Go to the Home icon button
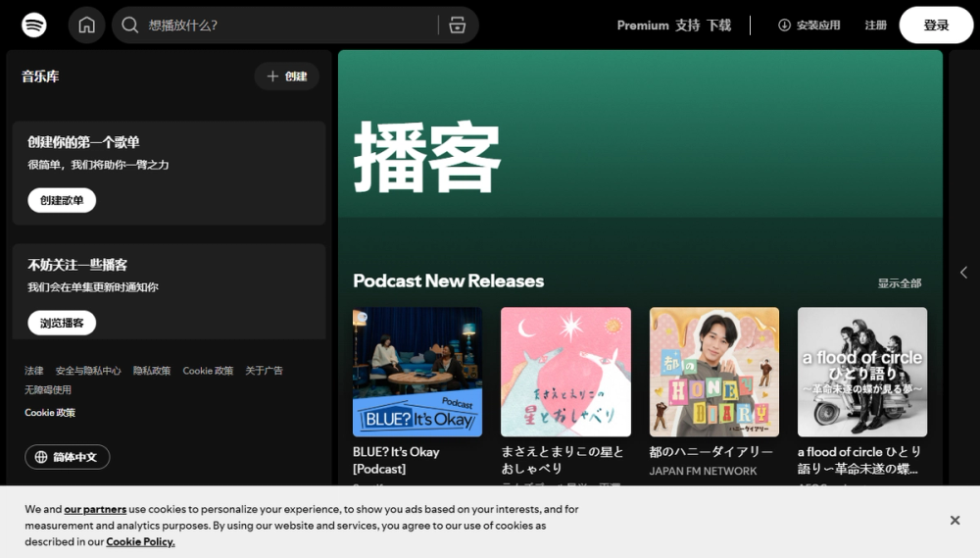 click(x=86, y=25)
